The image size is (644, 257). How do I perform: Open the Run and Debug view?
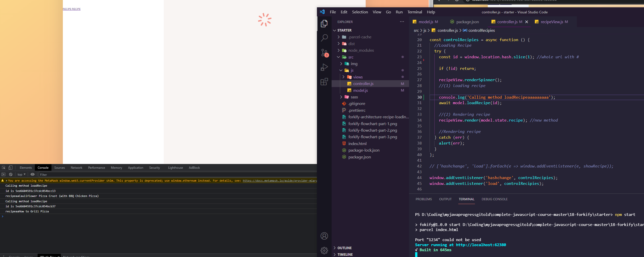pyautogui.click(x=324, y=67)
